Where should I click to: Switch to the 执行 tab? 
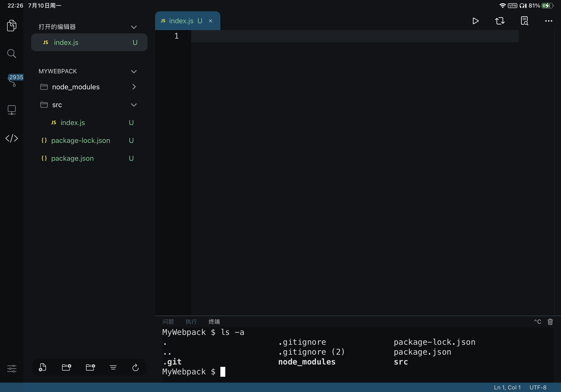pyautogui.click(x=191, y=322)
